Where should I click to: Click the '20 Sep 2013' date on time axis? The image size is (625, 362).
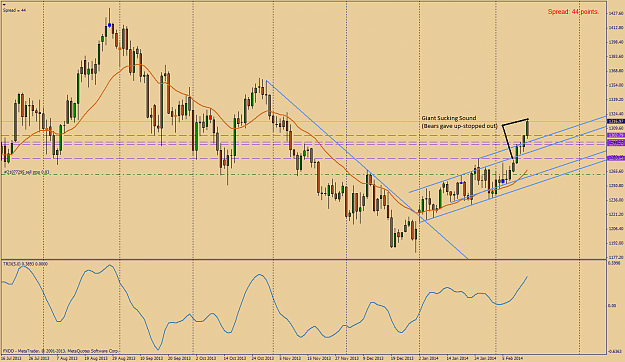(179, 358)
